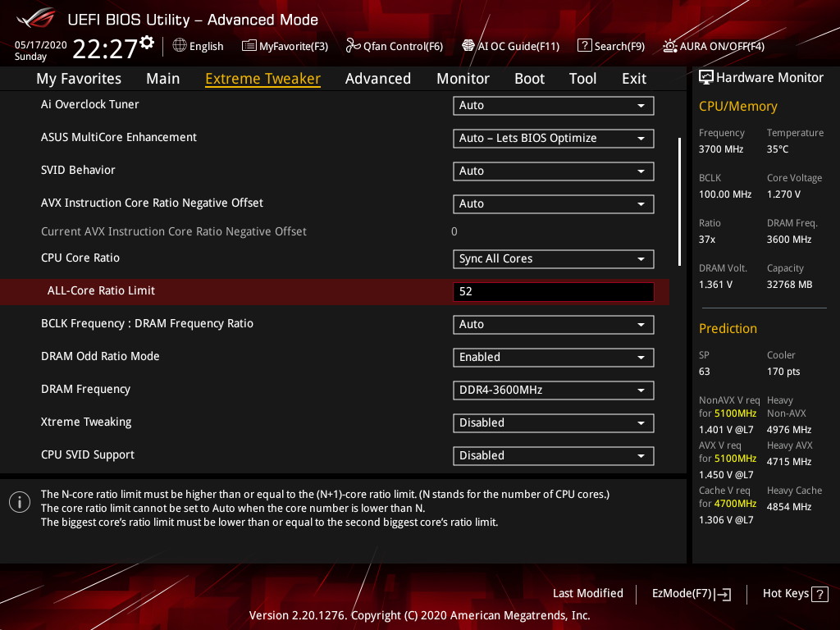840x630 pixels.
Task: Expand Xtreme Tweaking dropdown
Action: pos(554,422)
